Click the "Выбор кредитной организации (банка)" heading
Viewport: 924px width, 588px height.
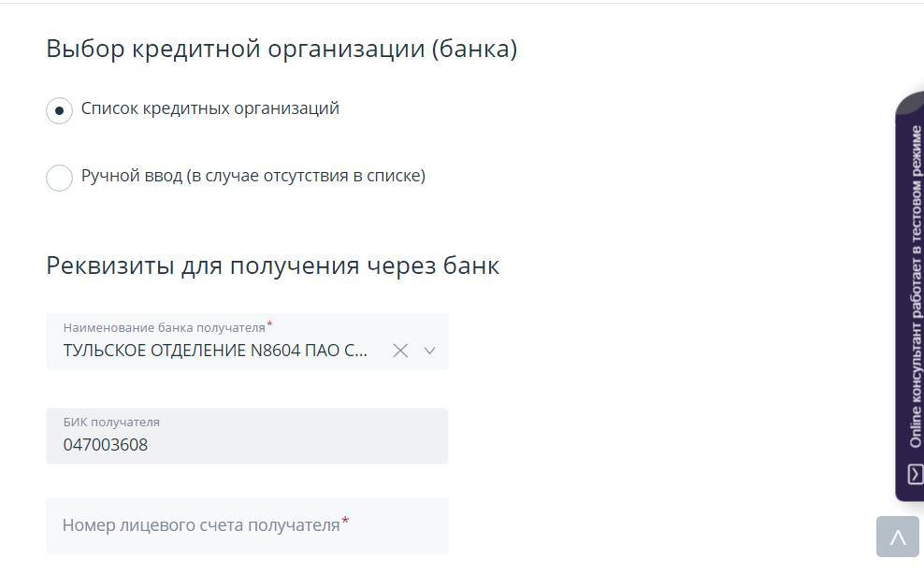pyautogui.click(x=282, y=49)
